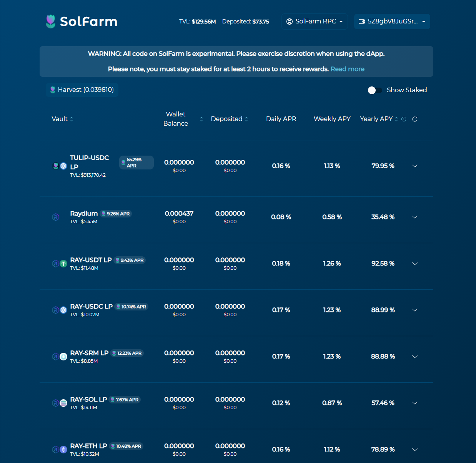Expand the RAY-USDC LP row chevron
This screenshot has width=476, height=463.
[x=415, y=310]
